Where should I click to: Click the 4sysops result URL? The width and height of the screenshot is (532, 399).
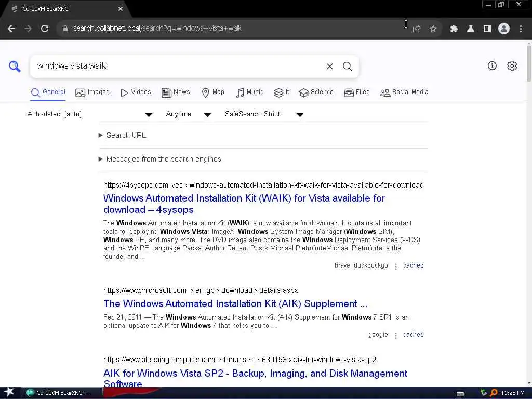point(263,185)
